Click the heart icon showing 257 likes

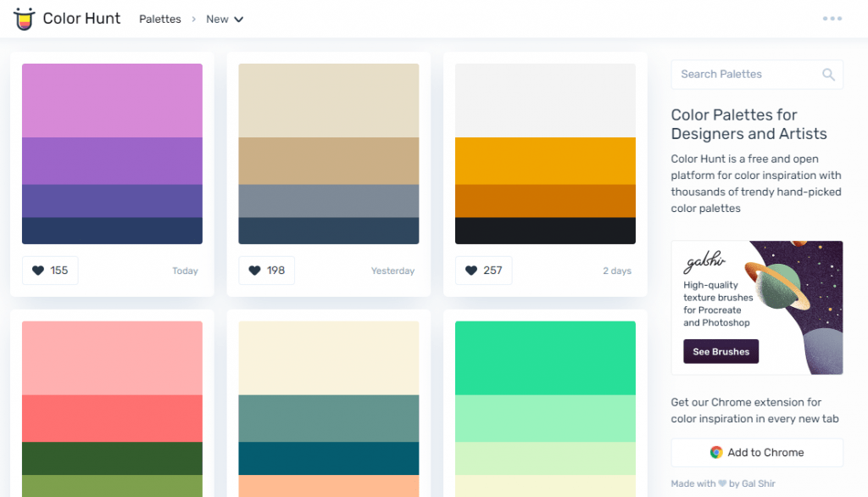[x=470, y=270]
